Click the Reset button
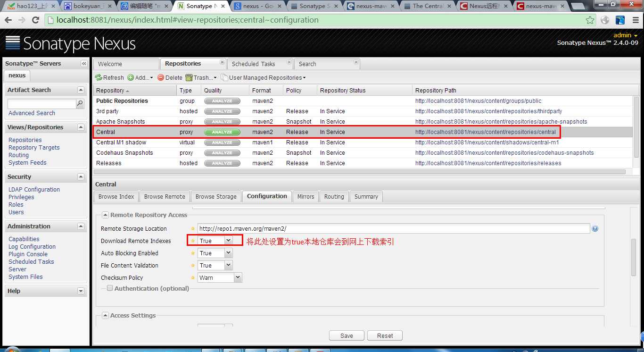Image resolution: width=644 pixels, height=352 pixels. coord(385,335)
